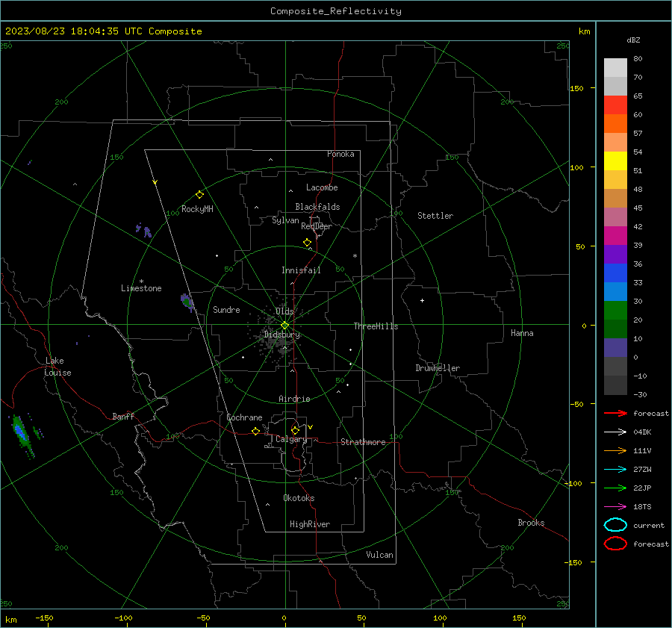This screenshot has width=672, height=628.
Task: Click the Composite_Reflectivity title
Action: click(336, 11)
